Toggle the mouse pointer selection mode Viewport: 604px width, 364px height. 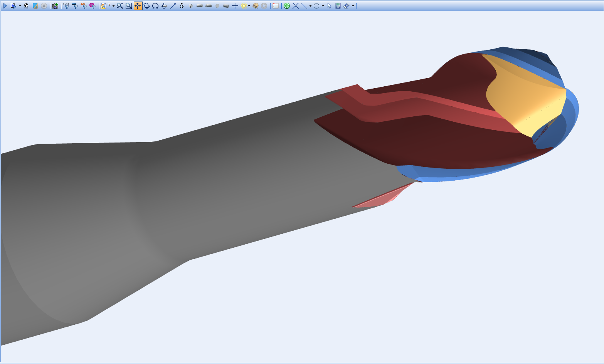click(x=329, y=6)
